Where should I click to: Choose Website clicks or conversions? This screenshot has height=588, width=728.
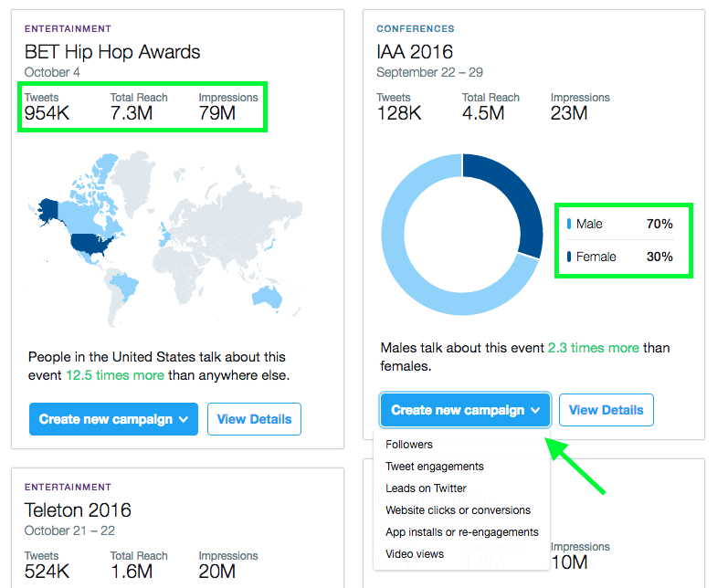[458, 510]
